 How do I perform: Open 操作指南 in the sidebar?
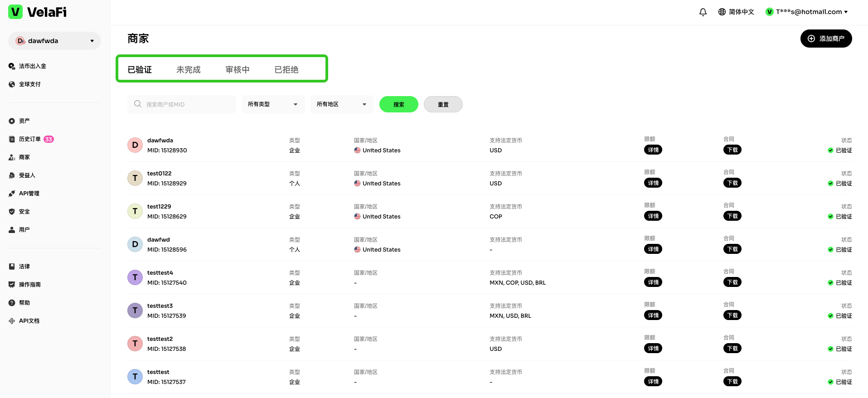tap(29, 285)
